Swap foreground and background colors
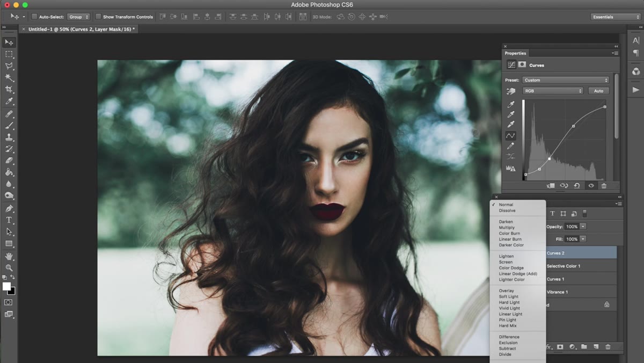This screenshot has height=363, width=644. (13, 277)
